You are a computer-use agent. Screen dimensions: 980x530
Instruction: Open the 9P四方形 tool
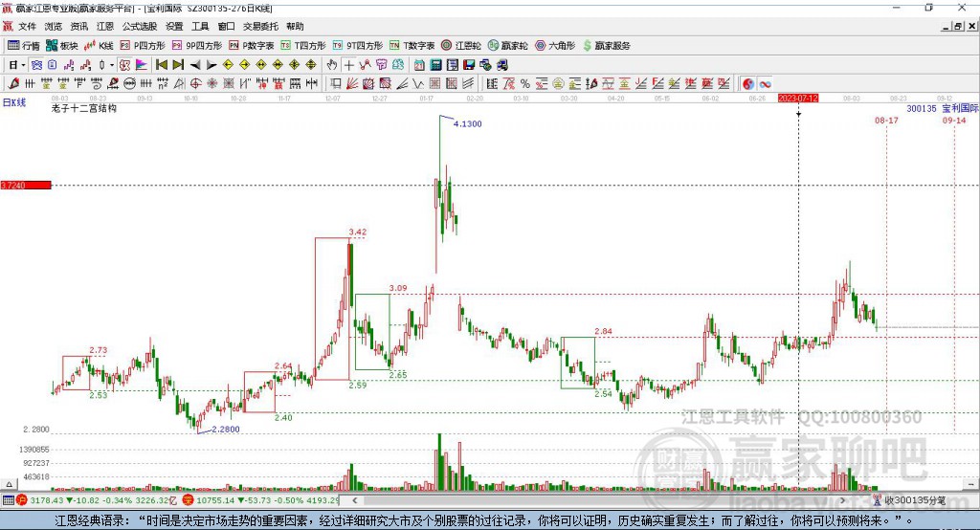[197, 46]
